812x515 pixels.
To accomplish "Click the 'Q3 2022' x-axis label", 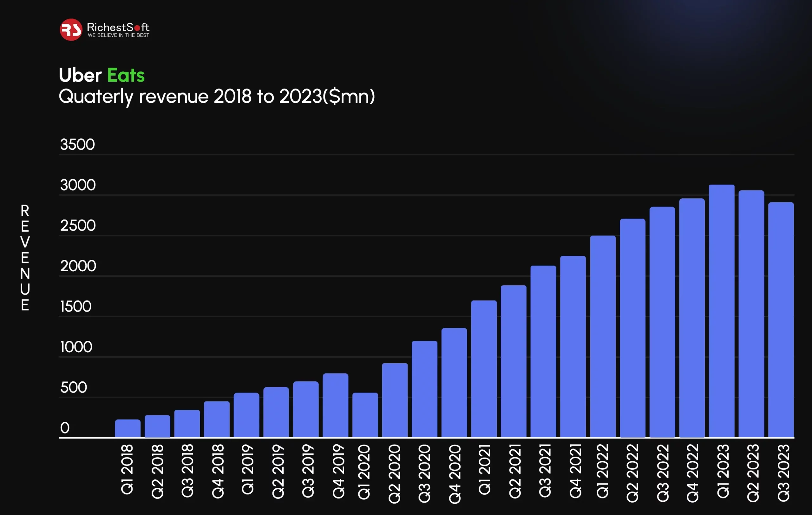I will (x=663, y=473).
